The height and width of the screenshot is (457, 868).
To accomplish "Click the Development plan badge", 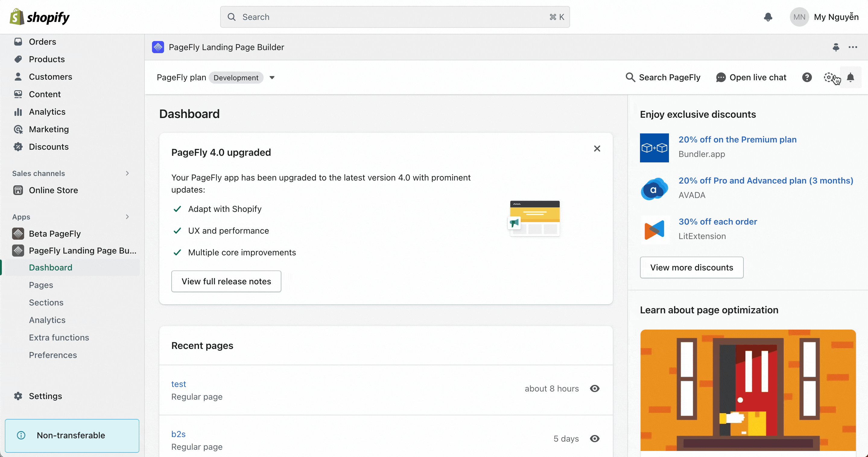I will click(236, 78).
